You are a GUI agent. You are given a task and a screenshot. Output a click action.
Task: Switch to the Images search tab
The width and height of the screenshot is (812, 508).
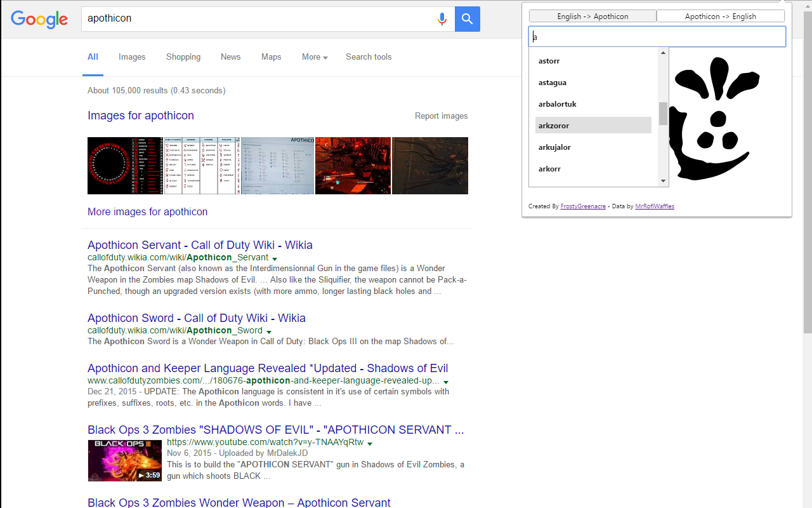click(x=132, y=57)
